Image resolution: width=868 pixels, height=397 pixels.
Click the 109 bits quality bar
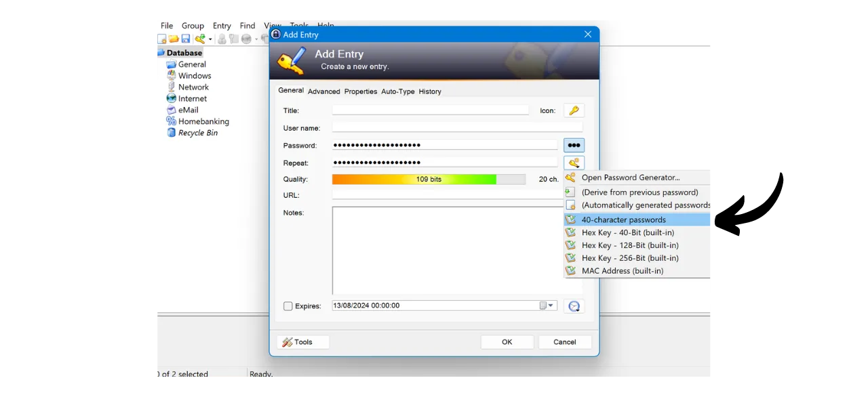(x=429, y=179)
